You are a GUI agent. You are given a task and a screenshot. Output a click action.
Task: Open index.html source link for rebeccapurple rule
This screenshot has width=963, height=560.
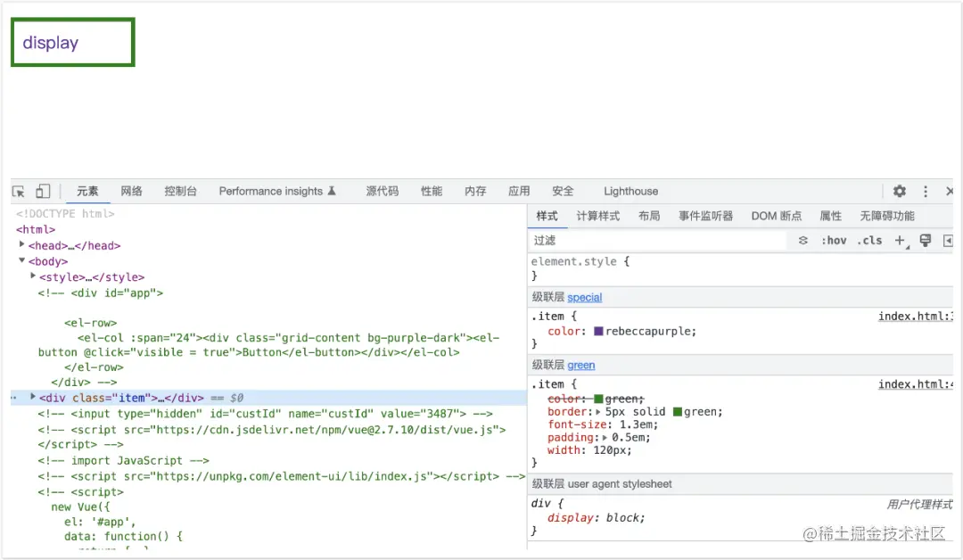[915, 317]
